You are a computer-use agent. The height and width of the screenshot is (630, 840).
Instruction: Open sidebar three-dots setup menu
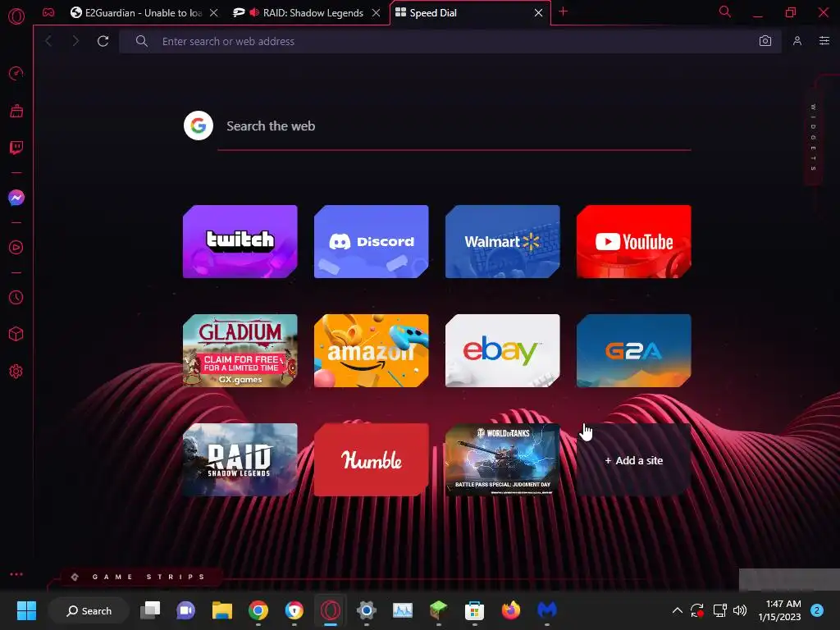pyautogui.click(x=16, y=574)
